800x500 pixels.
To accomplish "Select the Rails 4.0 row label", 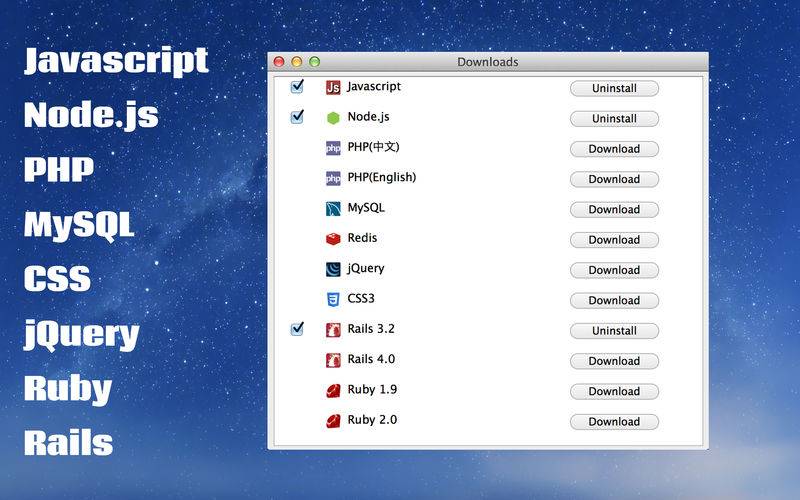I will pos(371,359).
